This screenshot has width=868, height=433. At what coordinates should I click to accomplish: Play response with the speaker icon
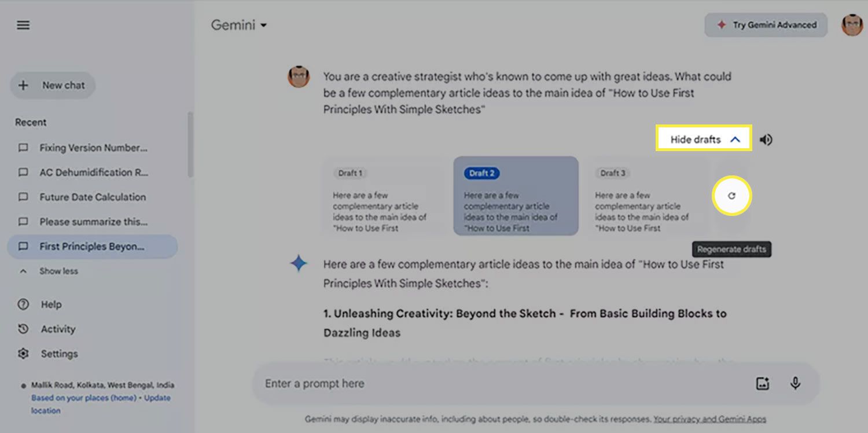point(766,140)
